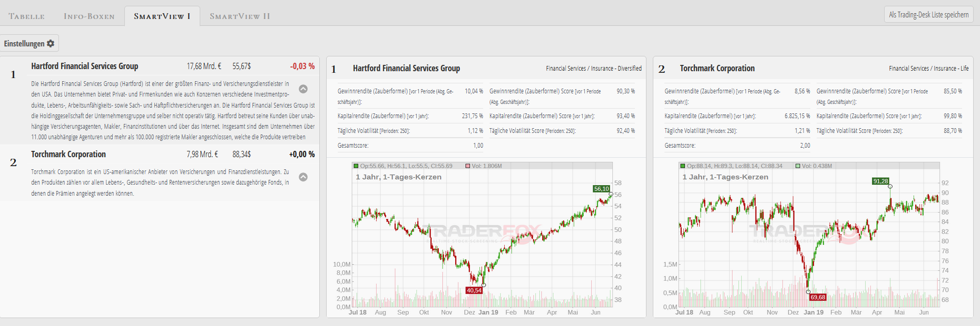Click Als Trading-Desk Liste speichern
Screen dimensions: 980x326
point(928,15)
